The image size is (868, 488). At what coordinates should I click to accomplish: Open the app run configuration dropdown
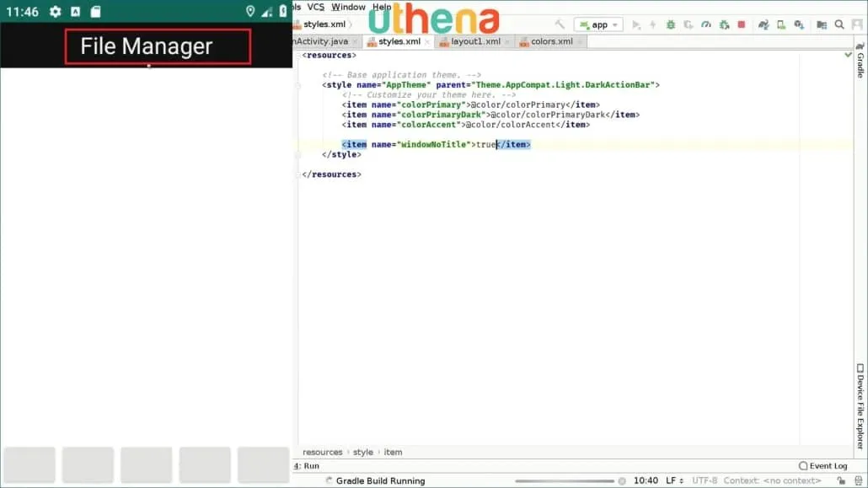pyautogui.click(x=598, y=25)
